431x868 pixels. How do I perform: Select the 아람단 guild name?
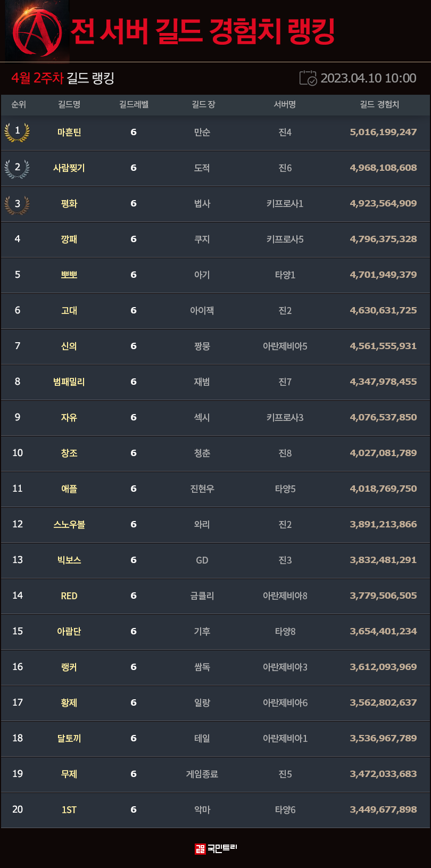pyautogui.click(x=69, y=632)
